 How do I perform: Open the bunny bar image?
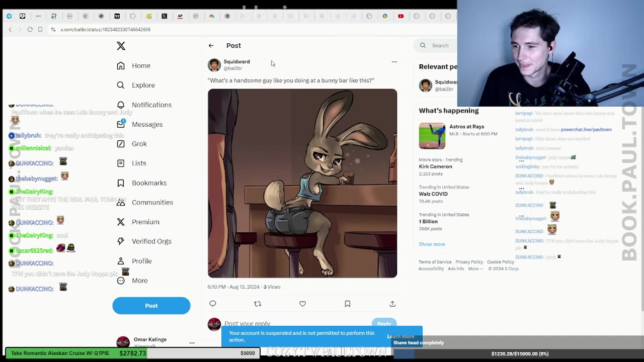click(x=302, y=183)
